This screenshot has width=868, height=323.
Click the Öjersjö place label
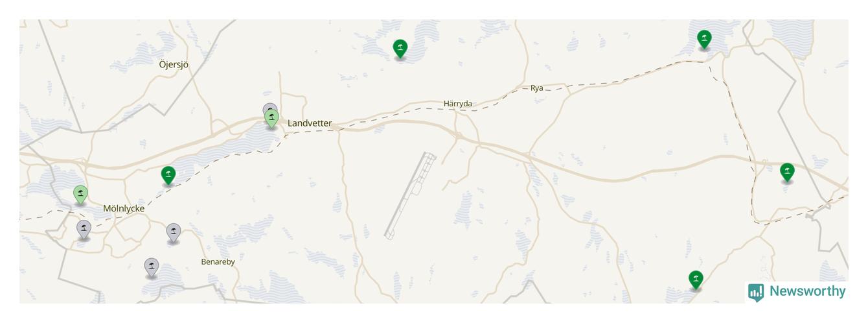pyautogui.click(x=174, y=64)
